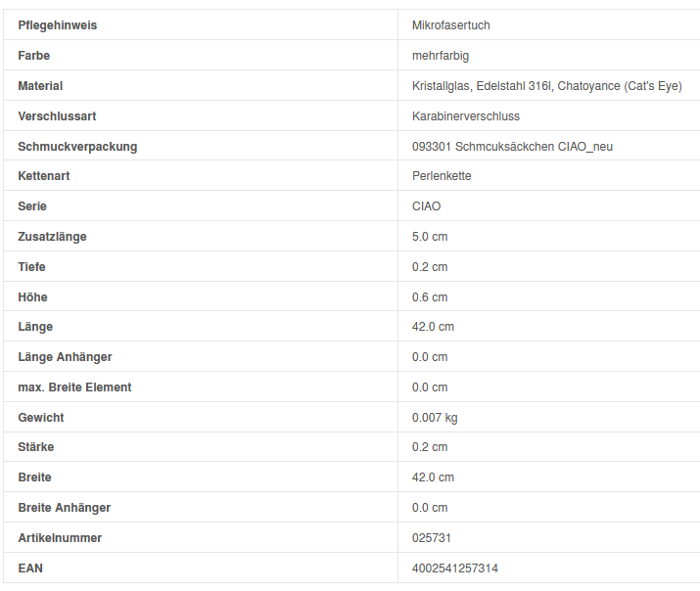Click the Schmuckverpackung label
The width and height of the screenshot is (700, 591).
(77, 147)
